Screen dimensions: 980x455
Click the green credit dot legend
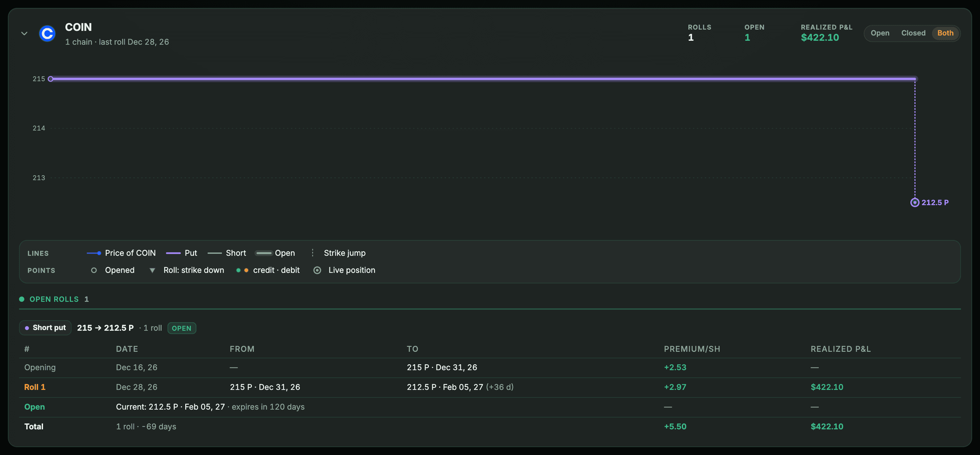point(238,270)
